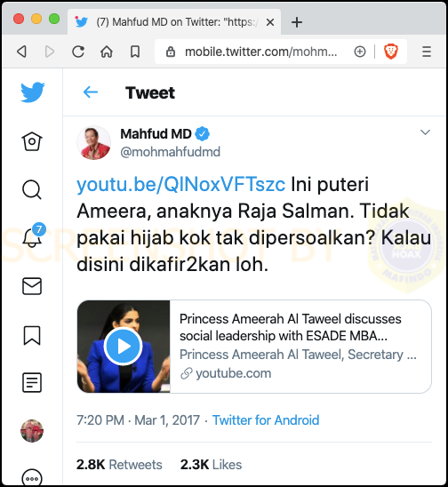Open notifications bell with 7 badge
The image size is (448, 487).
pos(32,237)
